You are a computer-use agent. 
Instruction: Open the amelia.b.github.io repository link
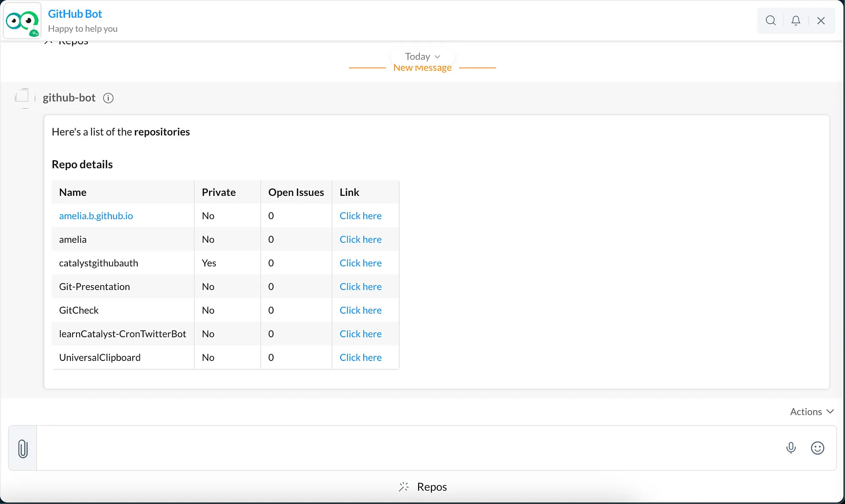[96, 216]
